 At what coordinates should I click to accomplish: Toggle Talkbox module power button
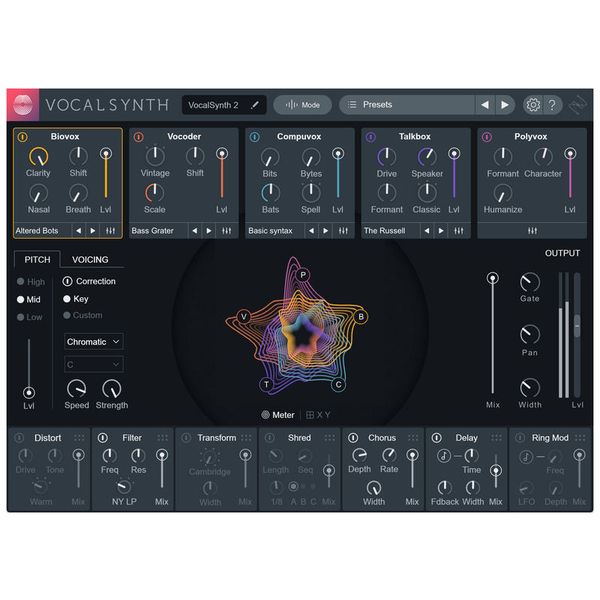[x=371, y=137]
